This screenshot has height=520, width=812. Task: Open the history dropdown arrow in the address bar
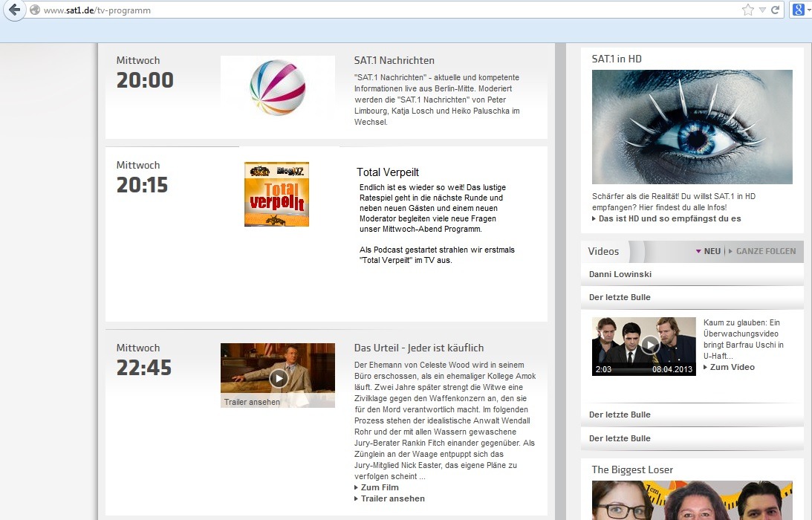point(762,10)
